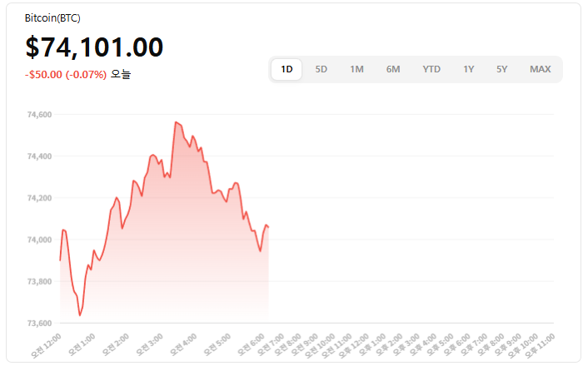This screenshot has height=366, width=588.
Task: Select the YTD range tab
Action: [431, 69]
